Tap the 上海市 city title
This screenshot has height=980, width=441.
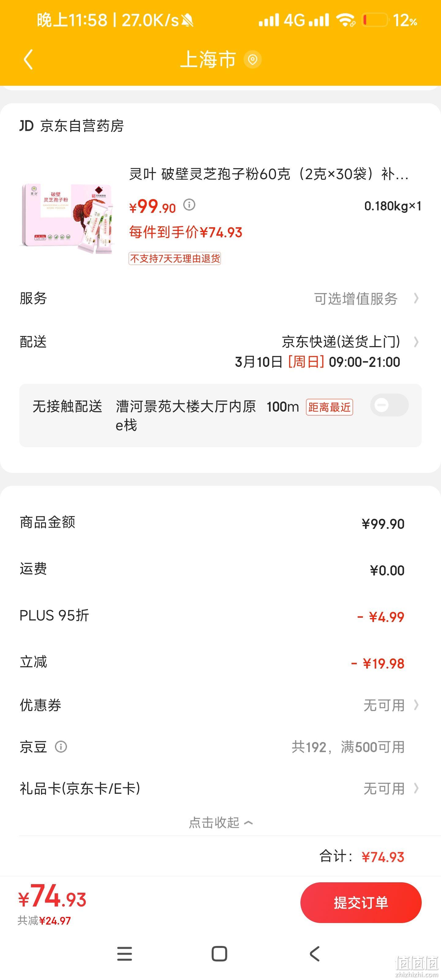[x=208, y=60]
